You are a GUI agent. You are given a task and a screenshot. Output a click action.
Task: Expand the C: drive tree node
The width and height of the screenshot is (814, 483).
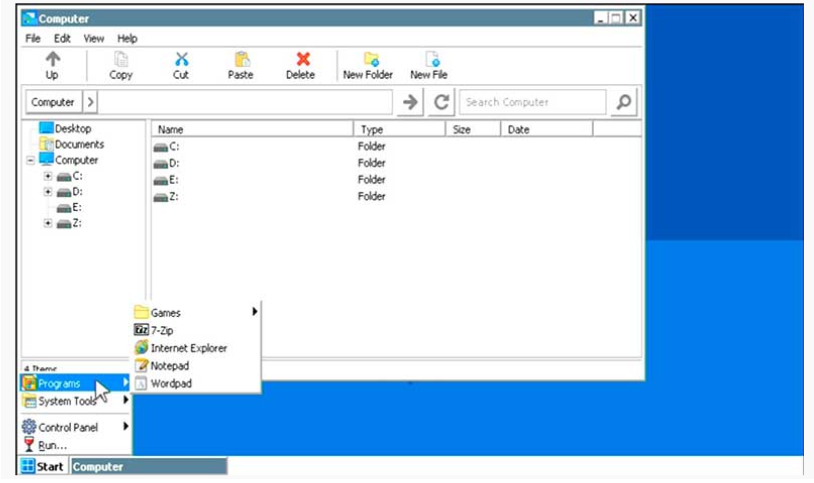coord(47,176)
